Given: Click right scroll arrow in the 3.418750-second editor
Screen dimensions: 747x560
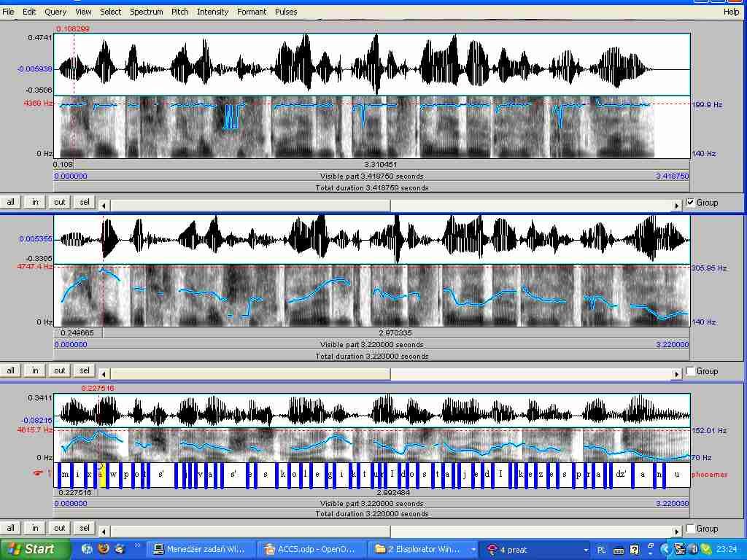Looking at the screenshot, I should [676, 205].
